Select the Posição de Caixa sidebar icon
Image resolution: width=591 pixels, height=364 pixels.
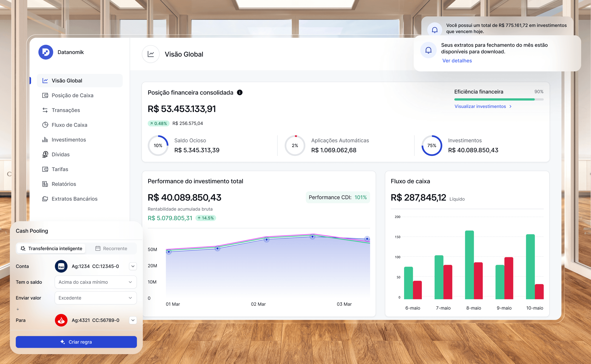pos(45,95)
